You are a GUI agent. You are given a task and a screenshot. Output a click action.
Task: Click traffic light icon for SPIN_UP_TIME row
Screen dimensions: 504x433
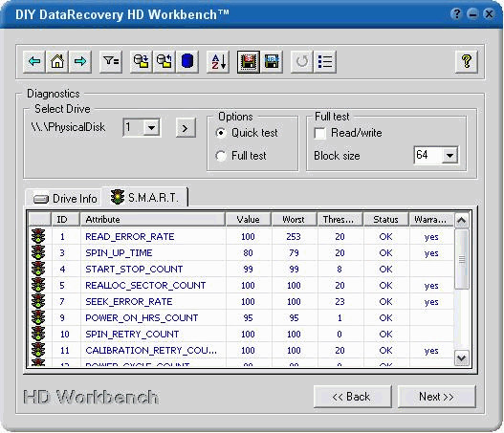[38, 252]
